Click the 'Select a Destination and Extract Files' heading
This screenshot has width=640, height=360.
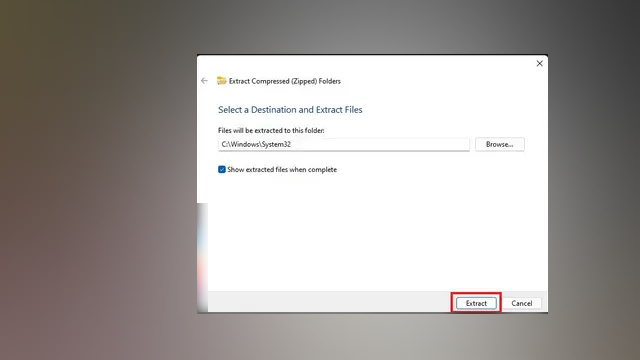[x=290, y=109]
